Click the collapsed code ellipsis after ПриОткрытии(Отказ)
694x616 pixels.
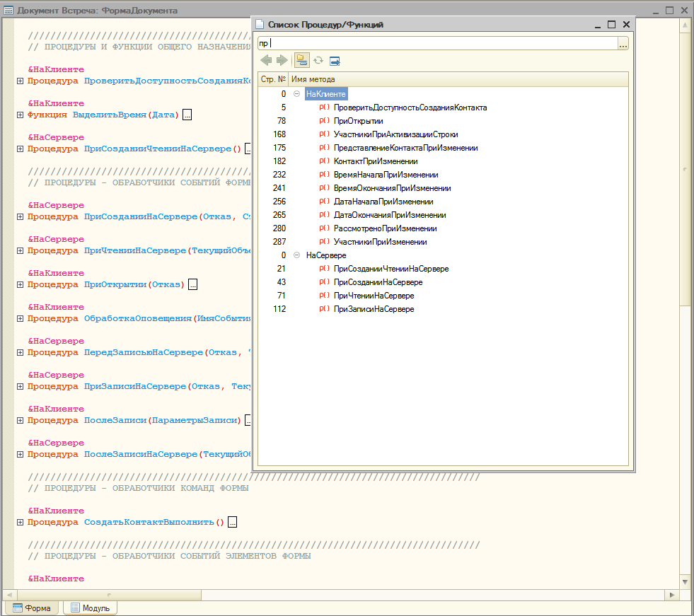click(x=192, y=285)
